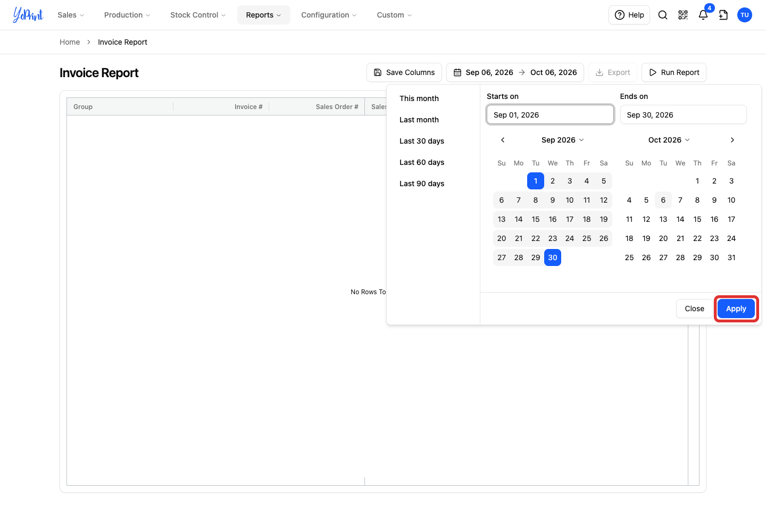Open the YoPrint logo home link
Image resolution: width=766 pixels, height=532 pixels.
pyautogui.click(x=28, y=15)
